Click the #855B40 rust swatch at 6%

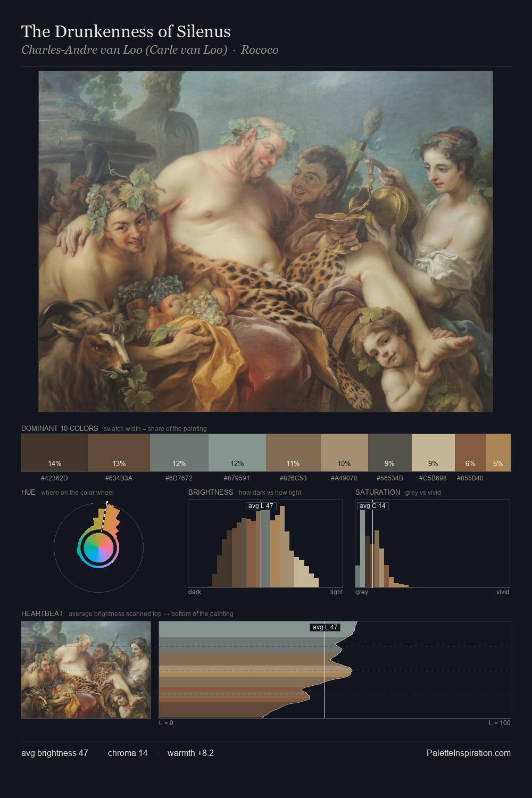click(x=470, y=453)
